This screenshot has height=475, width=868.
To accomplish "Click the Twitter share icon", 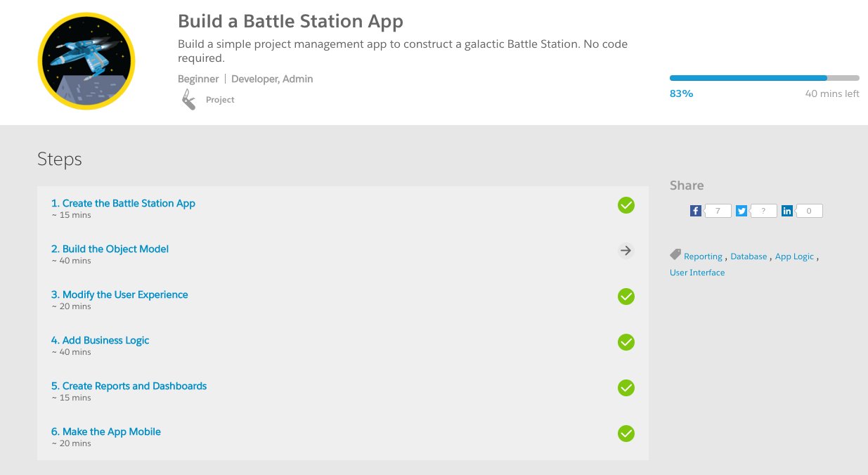I will click(741, 211).
